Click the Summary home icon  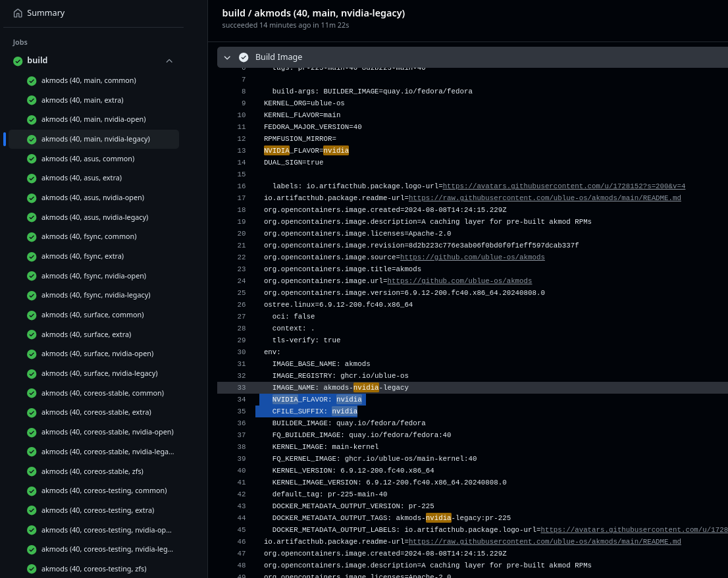tap(17, 13)
